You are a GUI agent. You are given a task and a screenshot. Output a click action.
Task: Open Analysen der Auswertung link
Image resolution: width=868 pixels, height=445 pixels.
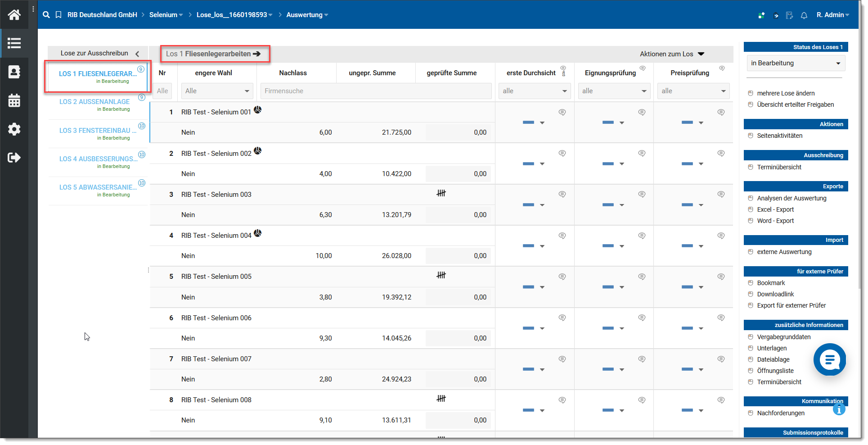click(x=792, y=198)
